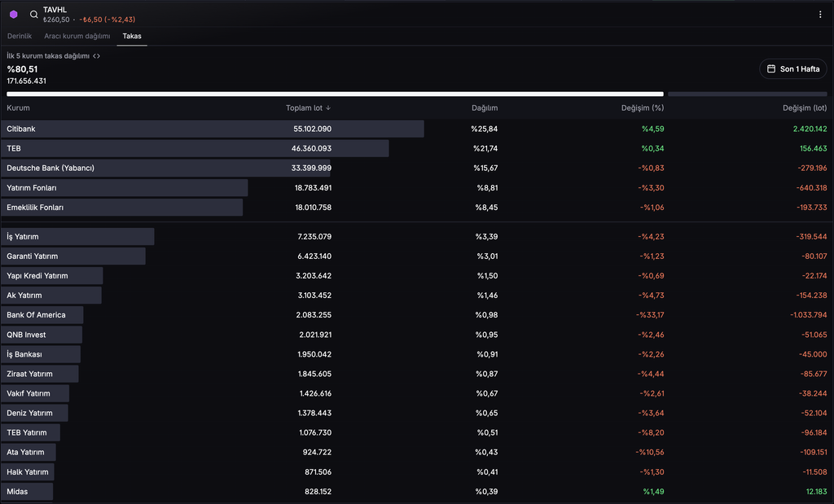Select the Ziraat Yatırım row

tap(417, 374)
